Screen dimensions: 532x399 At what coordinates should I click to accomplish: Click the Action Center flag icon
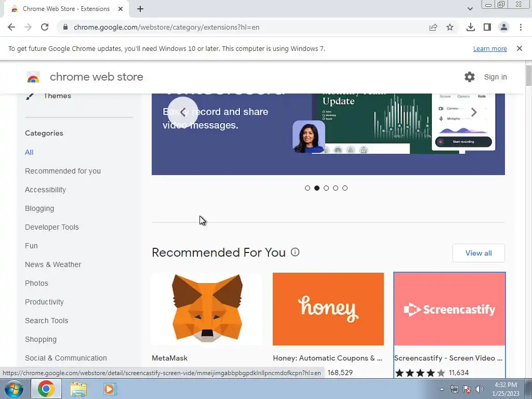coord(467,389)
